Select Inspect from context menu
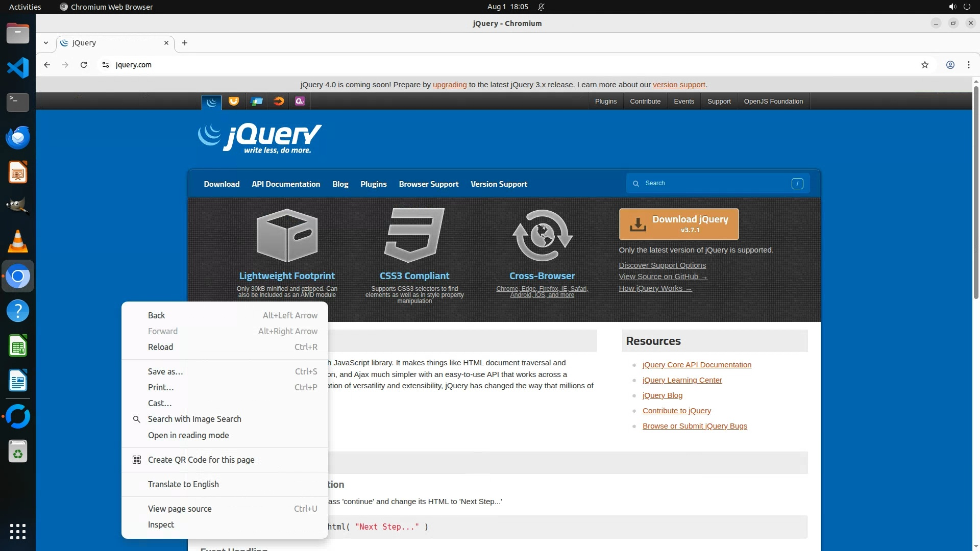 tap(161, 524)
